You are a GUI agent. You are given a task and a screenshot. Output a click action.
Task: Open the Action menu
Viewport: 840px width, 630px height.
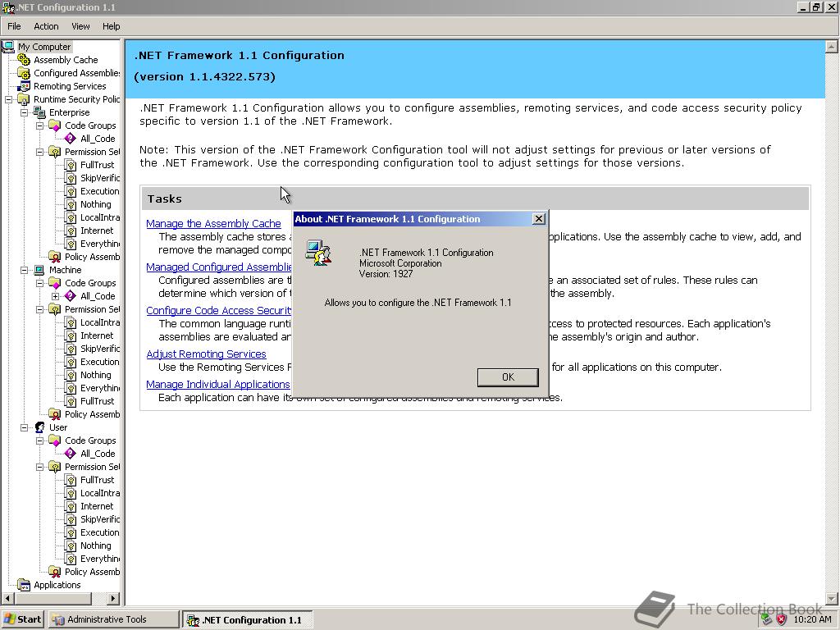[46, 26]
